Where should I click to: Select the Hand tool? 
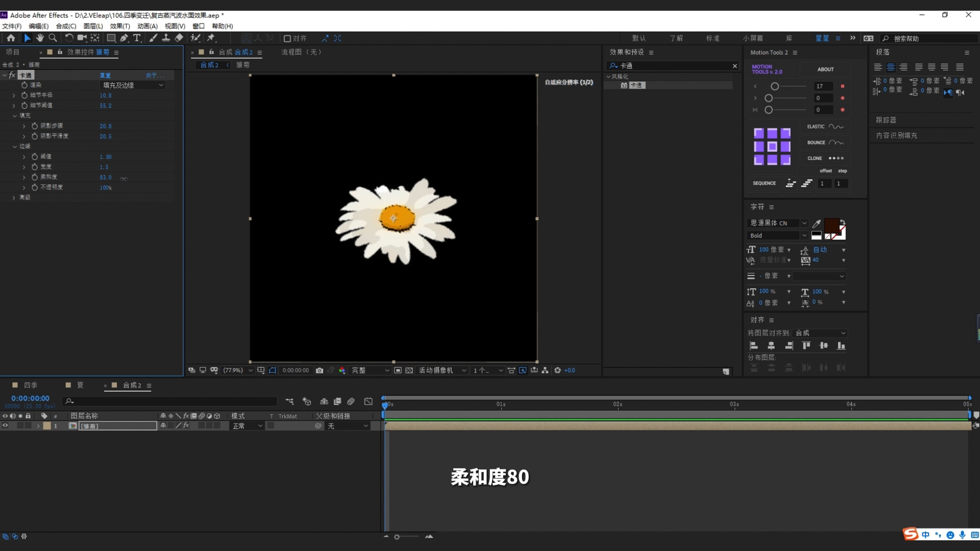coord(40,38)
